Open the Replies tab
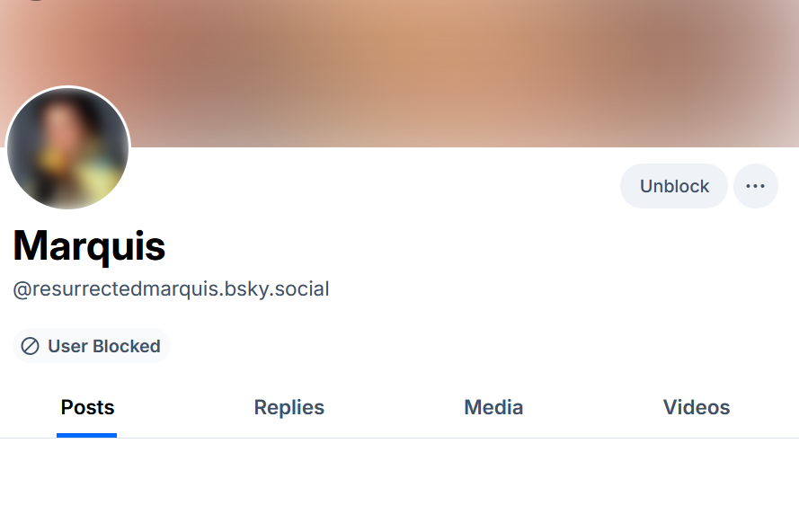Screen dimensions: 799x532 (289, 407)
